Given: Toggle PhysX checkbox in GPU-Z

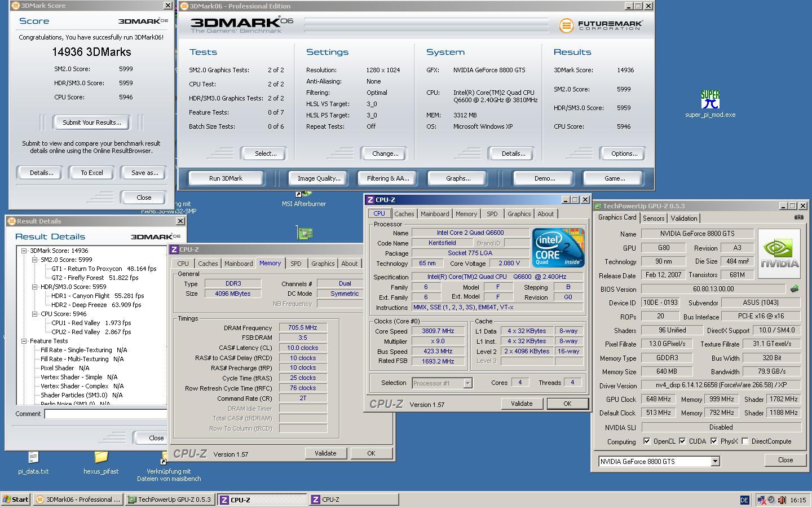Looking at the screenshot, I should coord(714,441).
